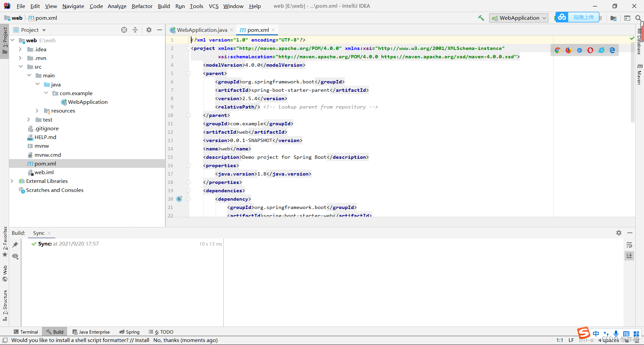This screenshot has width=644, height=345.
Task: Open the Spring tool window
Action: click(x=129, y=332)
